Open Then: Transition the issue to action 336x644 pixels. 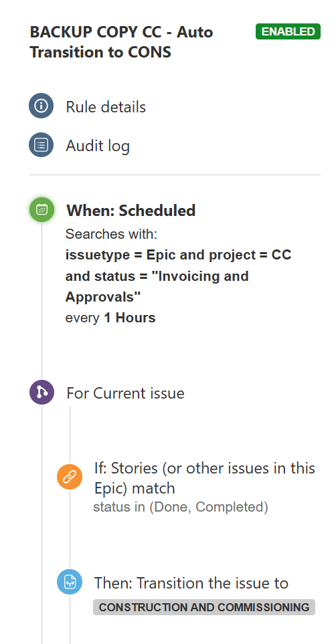(191, 582)
